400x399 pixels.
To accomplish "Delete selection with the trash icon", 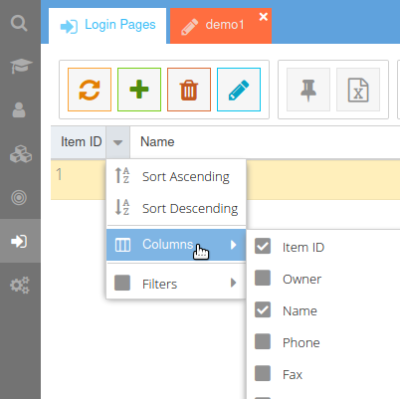I will (189, 89).
